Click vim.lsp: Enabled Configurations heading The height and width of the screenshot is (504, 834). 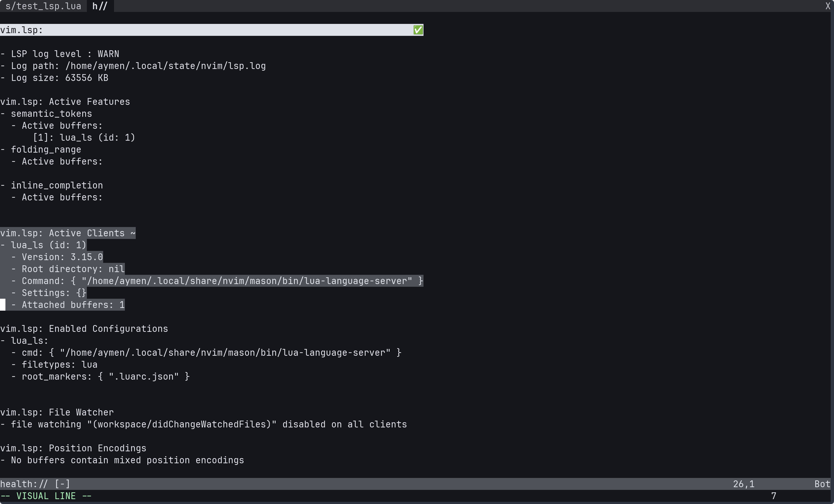(84, 329)
